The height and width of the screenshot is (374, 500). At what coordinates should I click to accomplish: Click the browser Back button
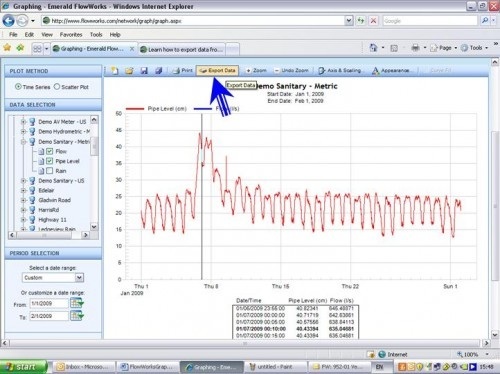click(x=8, y=21)
